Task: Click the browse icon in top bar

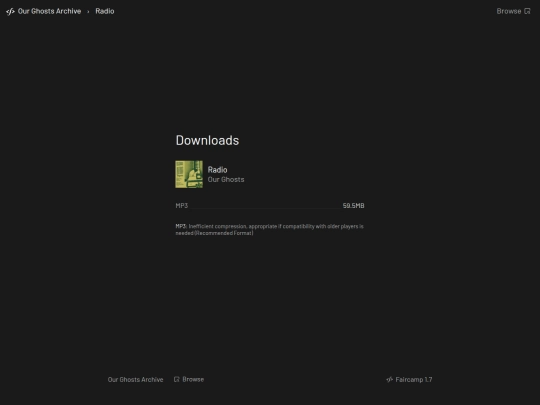Action: tap(527, 11)
